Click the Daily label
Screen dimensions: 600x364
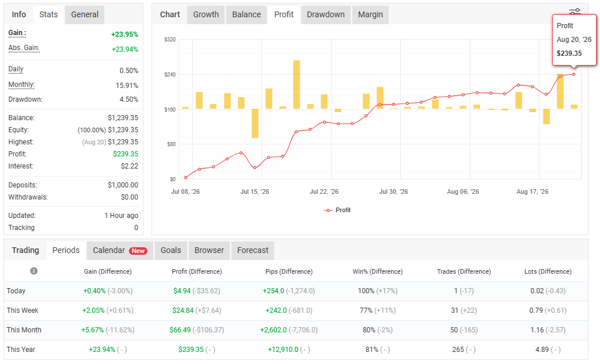[16, 69]
